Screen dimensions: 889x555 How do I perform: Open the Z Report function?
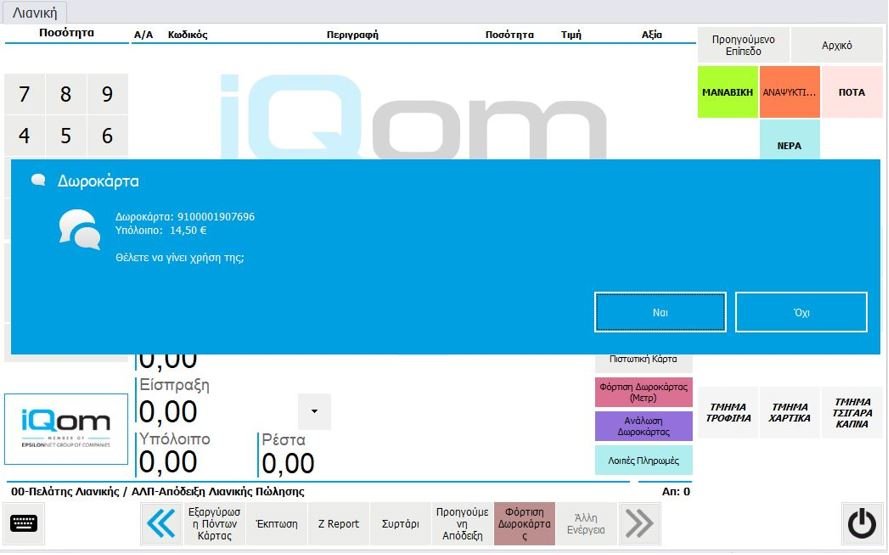(338, 523)
